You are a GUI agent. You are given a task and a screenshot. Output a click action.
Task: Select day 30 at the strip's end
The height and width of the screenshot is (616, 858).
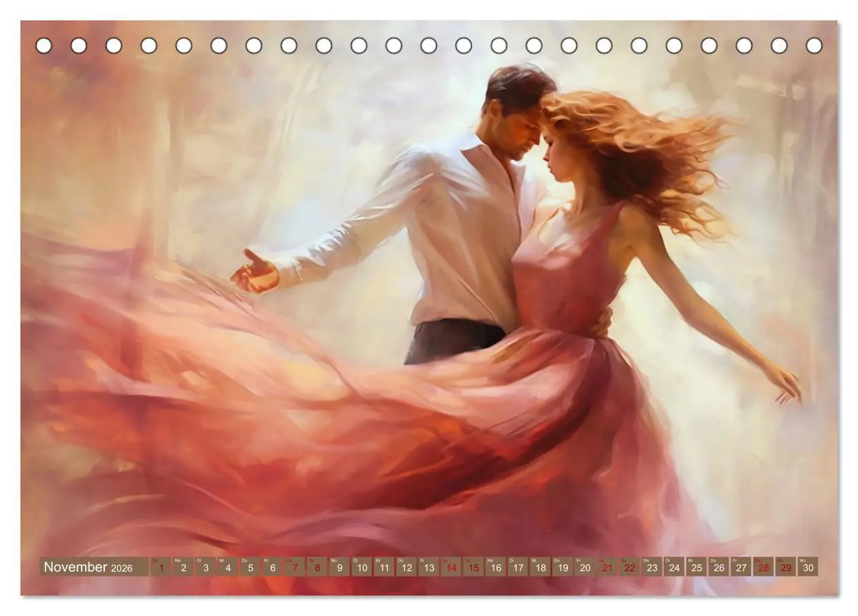[x=808, y=566]
